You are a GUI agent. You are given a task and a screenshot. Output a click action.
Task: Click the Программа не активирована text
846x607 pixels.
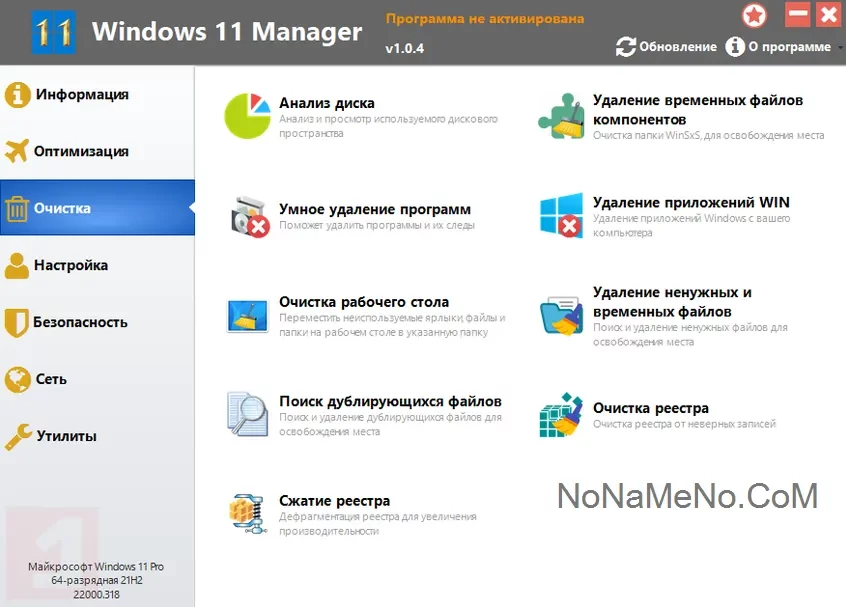(484, 19)
